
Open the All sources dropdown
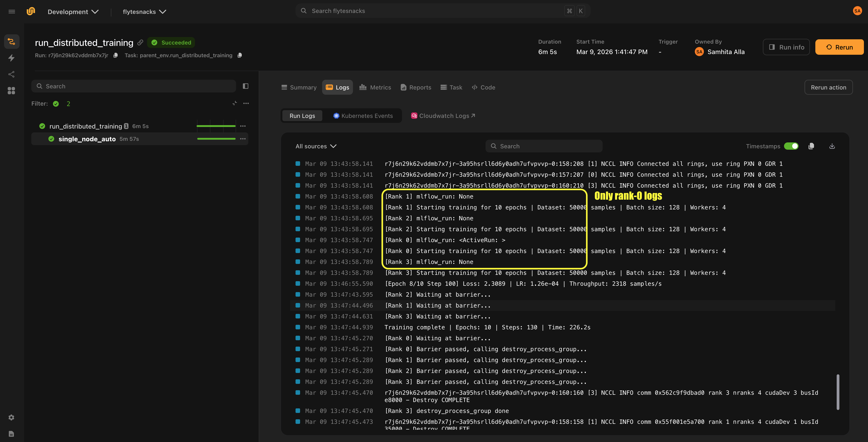tap(316, 146)
